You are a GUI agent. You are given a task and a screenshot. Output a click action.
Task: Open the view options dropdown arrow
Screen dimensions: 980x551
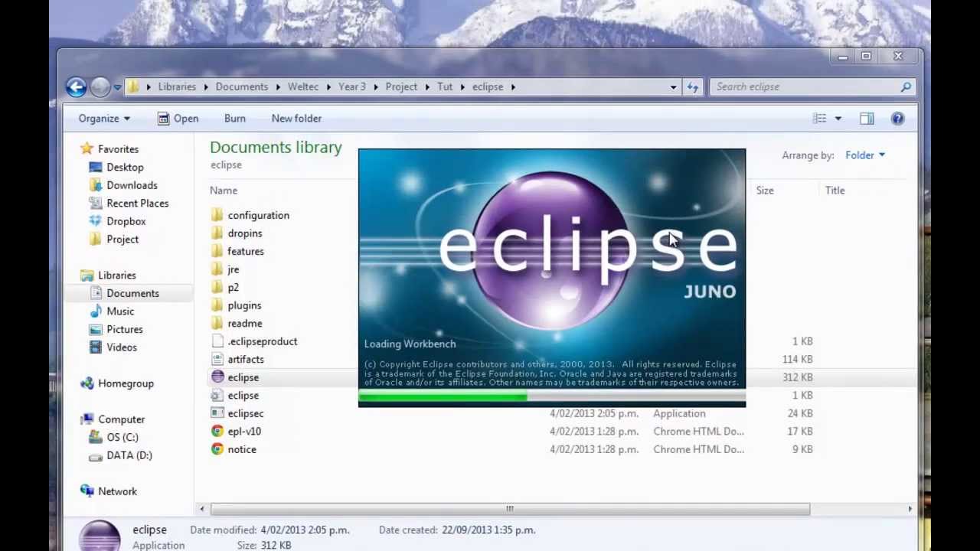coord(838,119)
